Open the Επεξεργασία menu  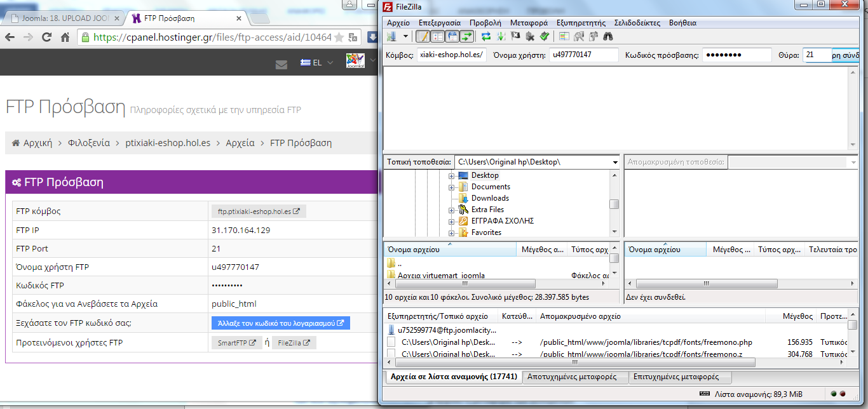point(440,22)
